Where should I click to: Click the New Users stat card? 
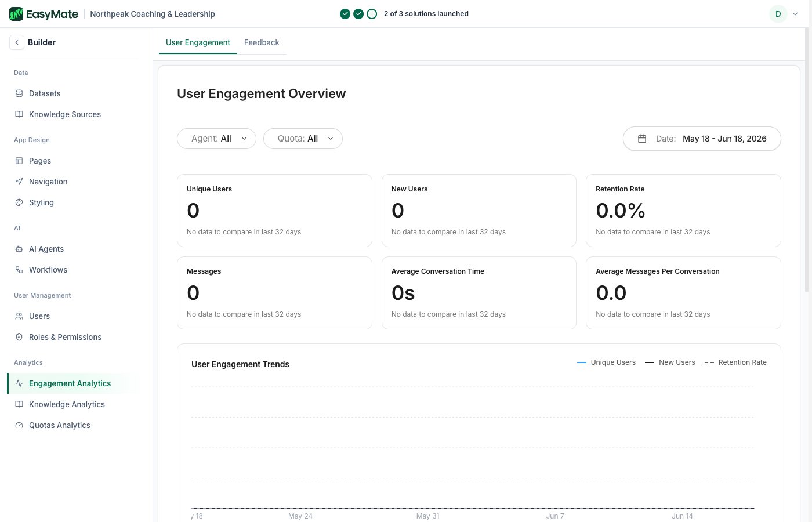click(479, 211)
